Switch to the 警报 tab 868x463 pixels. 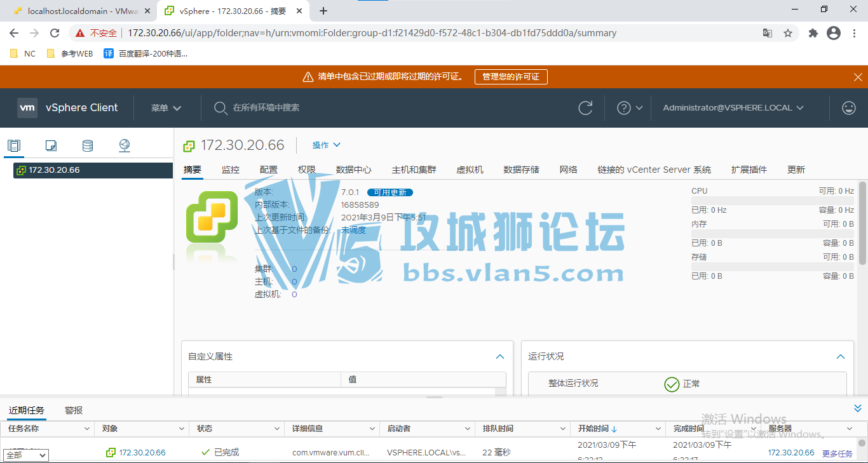72,410
